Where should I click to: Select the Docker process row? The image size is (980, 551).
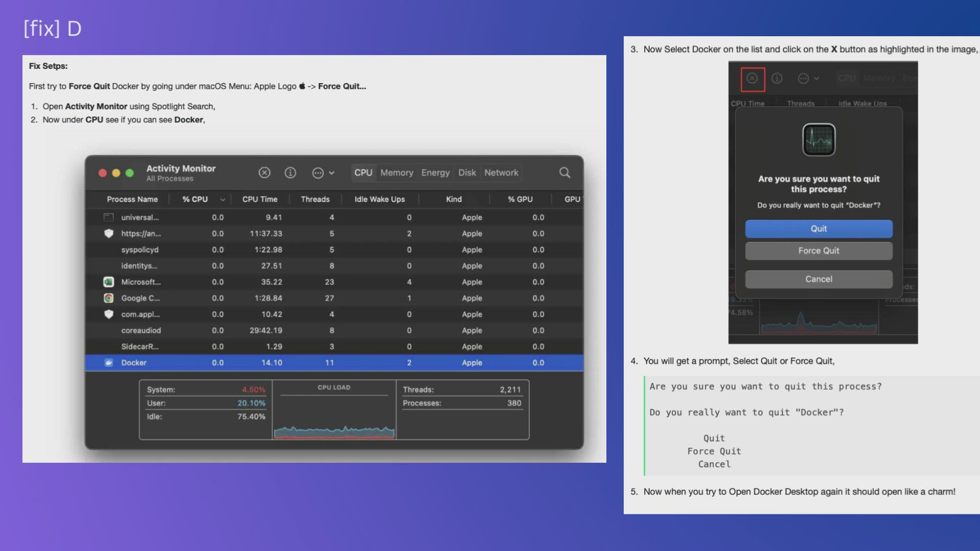pyautogui.click(x=334, y=363)
